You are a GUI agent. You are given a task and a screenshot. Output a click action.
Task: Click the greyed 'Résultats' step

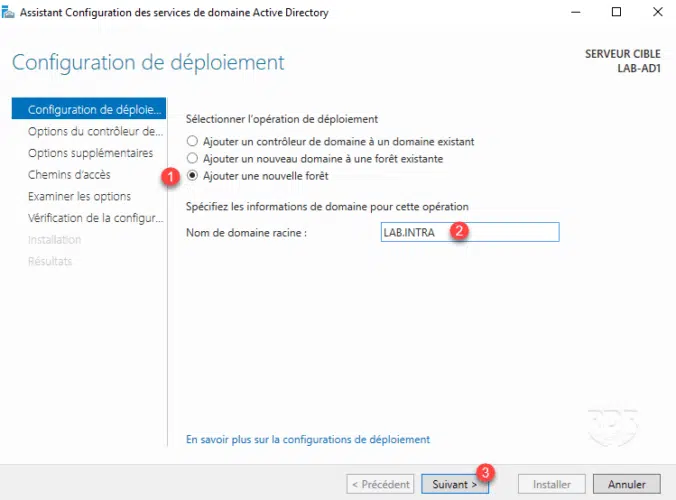pyautogui.click(x=50, y=261)
